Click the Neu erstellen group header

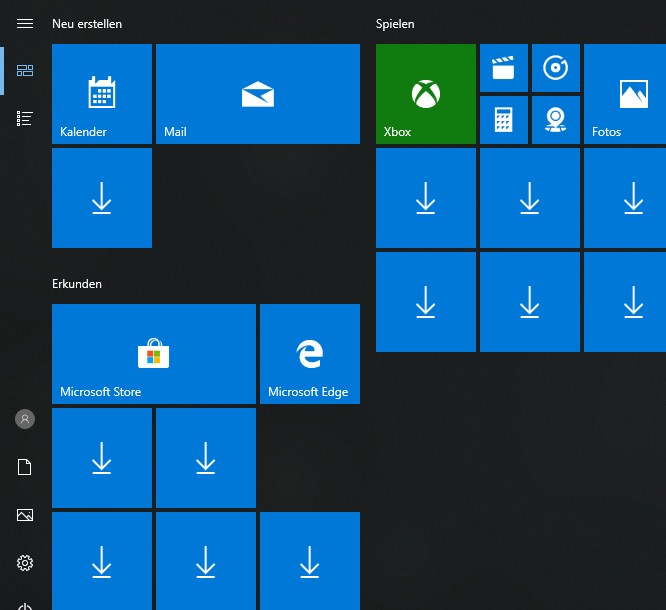[x=87, y=24]
